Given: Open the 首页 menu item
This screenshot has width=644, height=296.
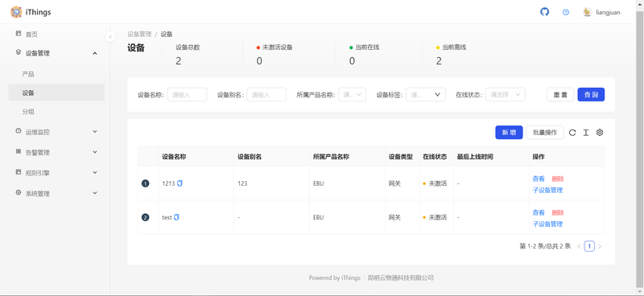Looking at the screenshot, I should (56, 35).
